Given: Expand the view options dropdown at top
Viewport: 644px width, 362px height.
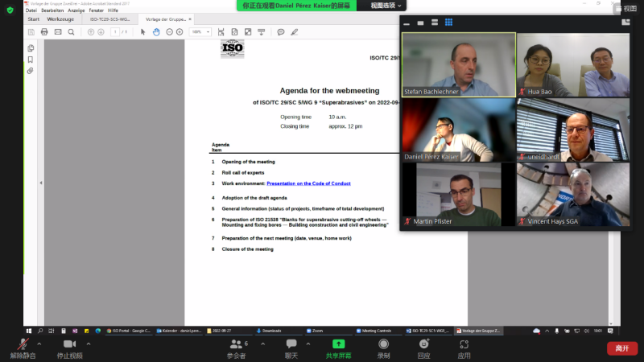Looking at the screenshot, I should [386, 6].
